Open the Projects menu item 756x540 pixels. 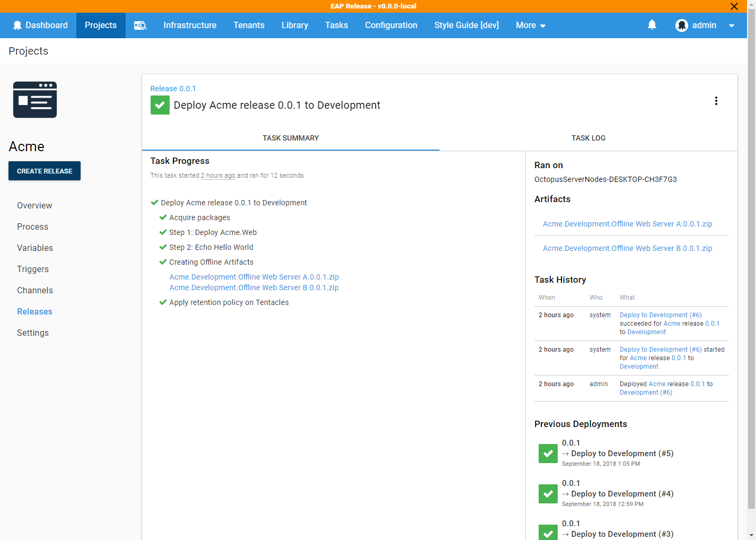coord(101,25)
